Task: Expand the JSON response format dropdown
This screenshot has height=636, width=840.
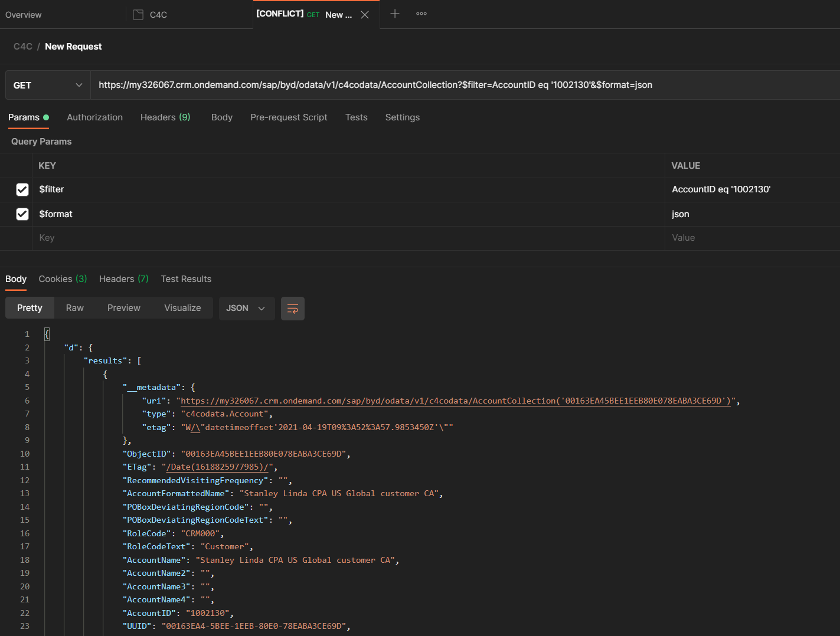Action: [246, 309]
